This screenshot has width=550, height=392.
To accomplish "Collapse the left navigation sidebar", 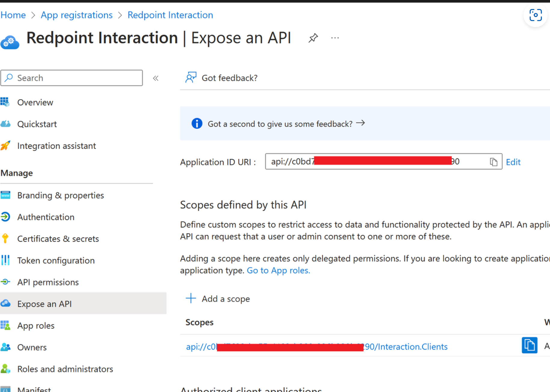I will [x=156, y=78].
